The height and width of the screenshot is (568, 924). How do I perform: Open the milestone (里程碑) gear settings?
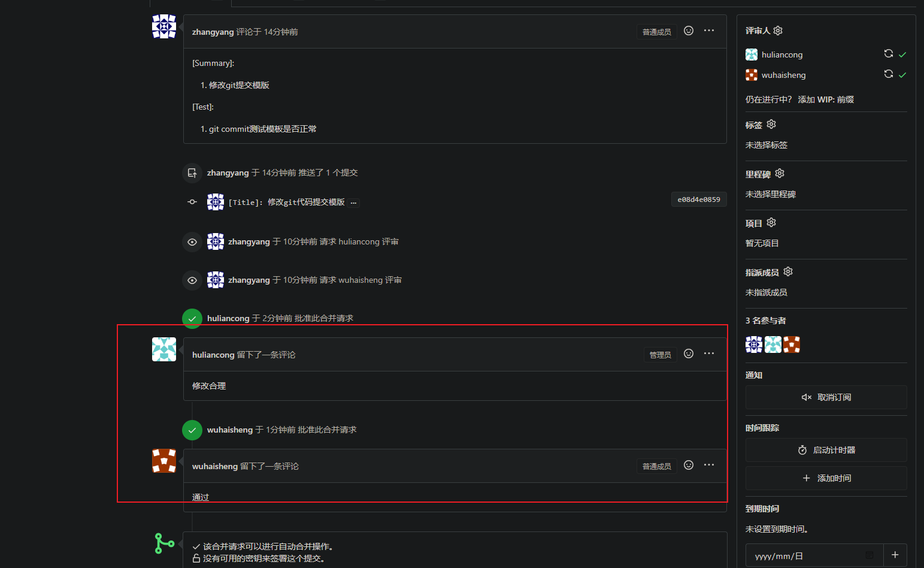tap(780, 173)
